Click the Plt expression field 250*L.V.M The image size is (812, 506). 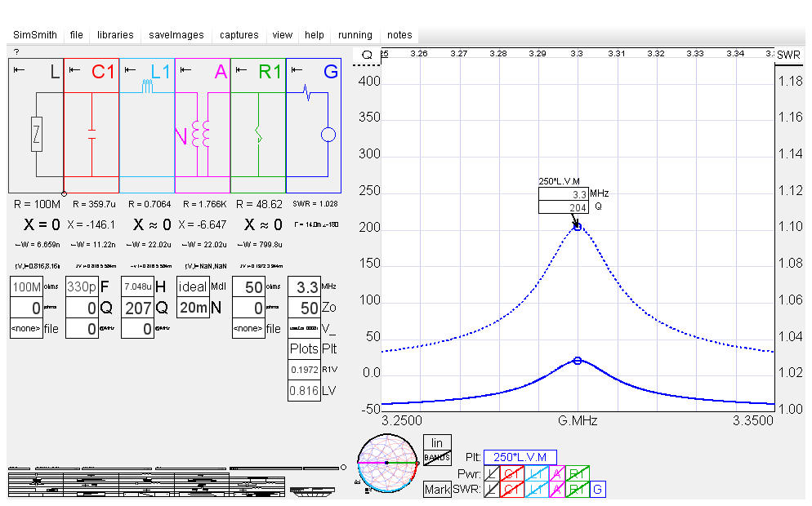(520, 457)
